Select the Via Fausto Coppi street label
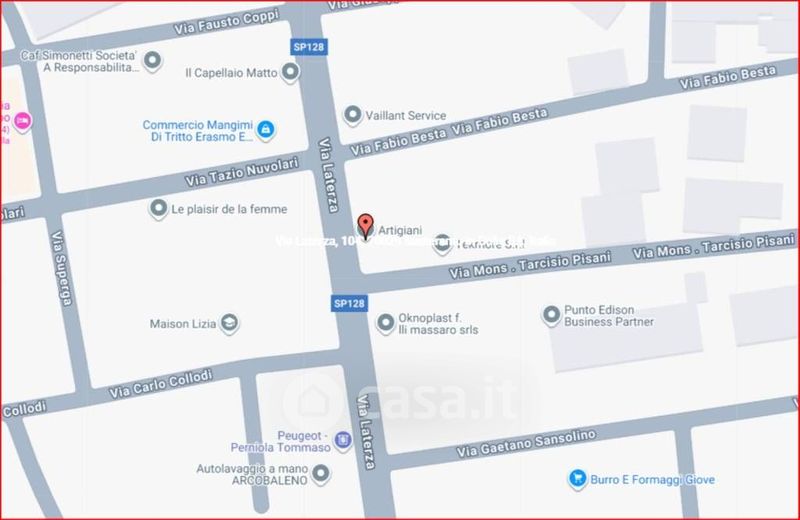Image resolution: width=800 pixels, height=520 pixels. click(x=227, y=22)
